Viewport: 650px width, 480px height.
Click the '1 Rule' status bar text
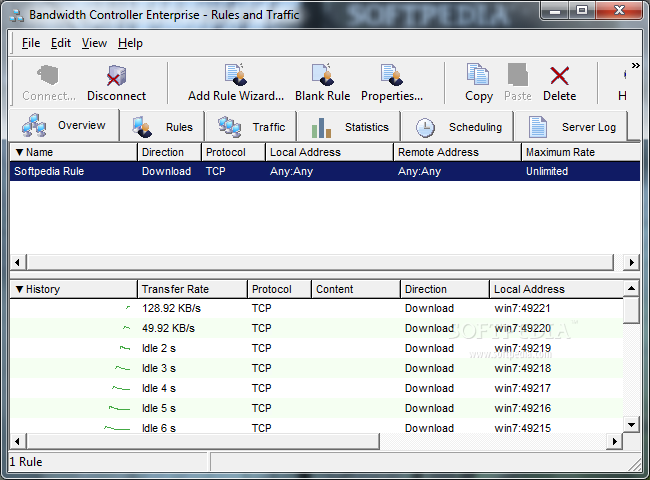pos(26,462)
